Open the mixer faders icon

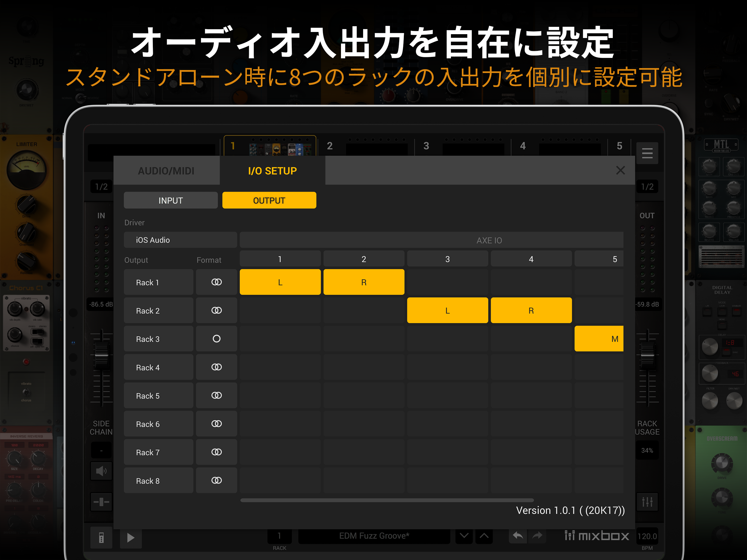(647, 502)
